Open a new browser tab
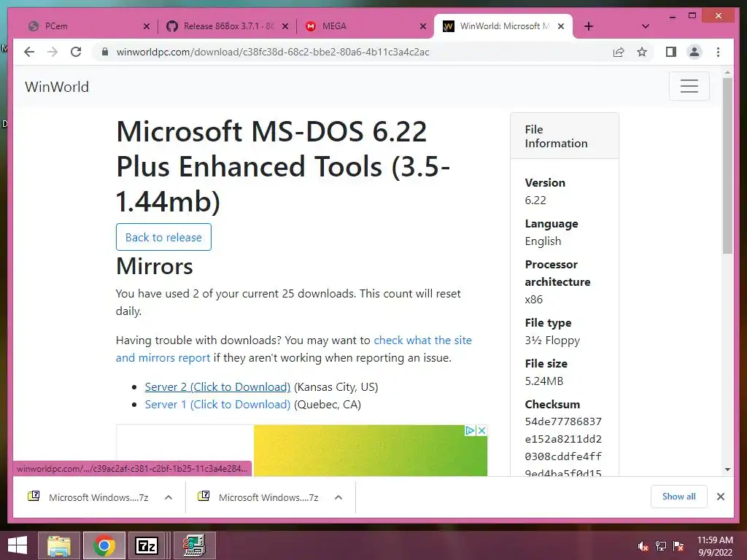Screen dimensions: 747x560 tap(589, 26)
